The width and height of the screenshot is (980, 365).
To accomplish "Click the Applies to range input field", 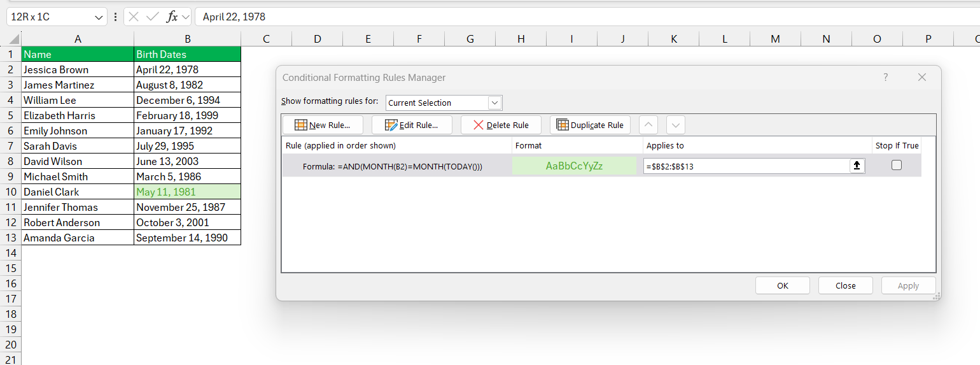I will click(x=746, y=166).
